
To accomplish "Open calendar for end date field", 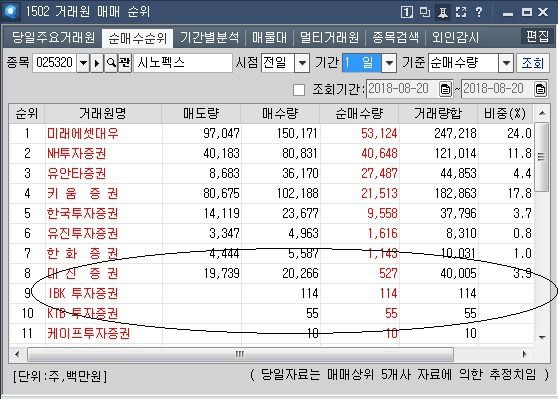I will tap(540, 89).
